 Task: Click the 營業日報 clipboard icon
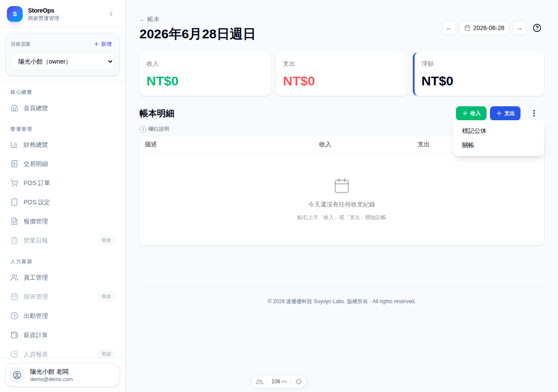(x=14, y=240)
